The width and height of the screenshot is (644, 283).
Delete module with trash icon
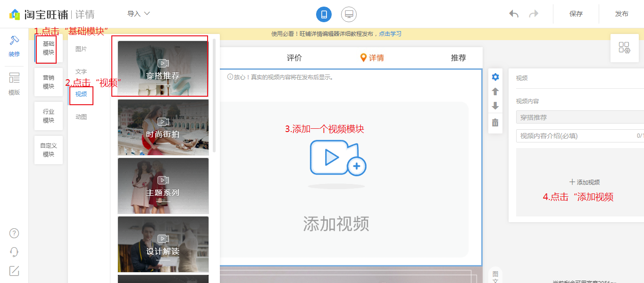coord(495,123)
